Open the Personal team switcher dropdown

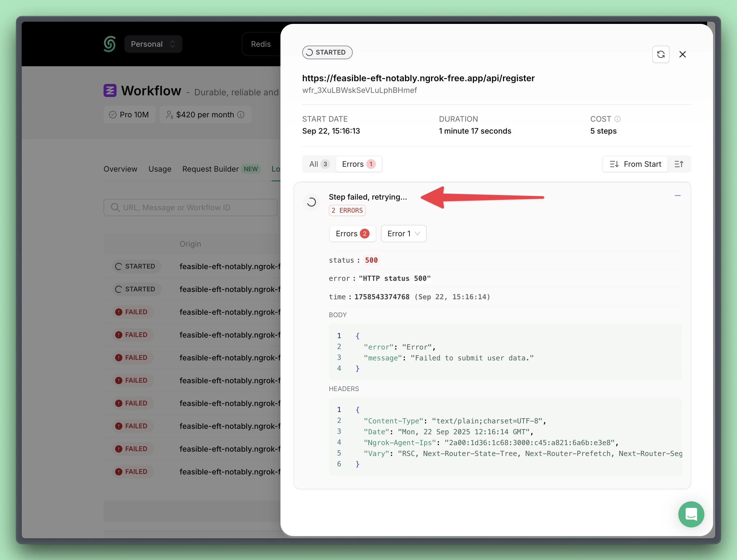[153, 44]
